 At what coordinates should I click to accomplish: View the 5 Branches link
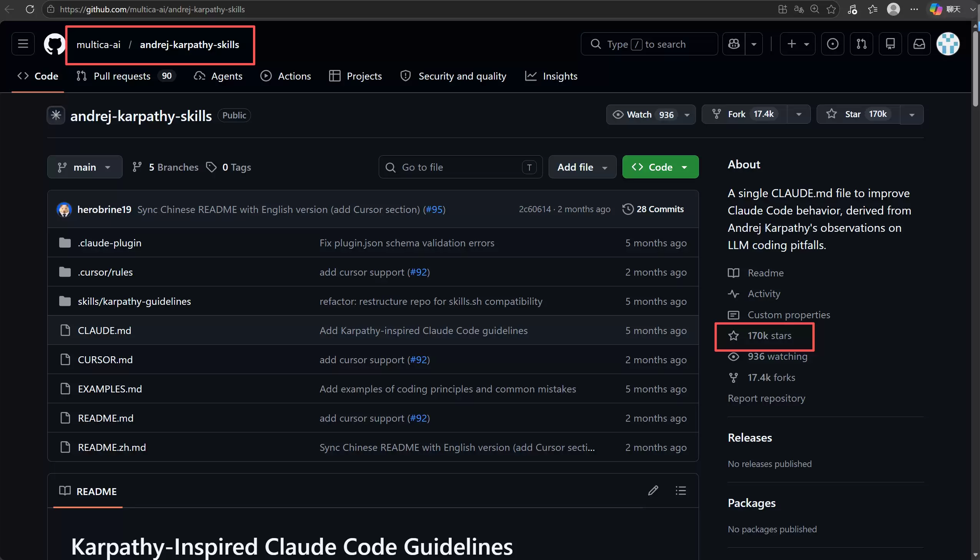(165, 167)
